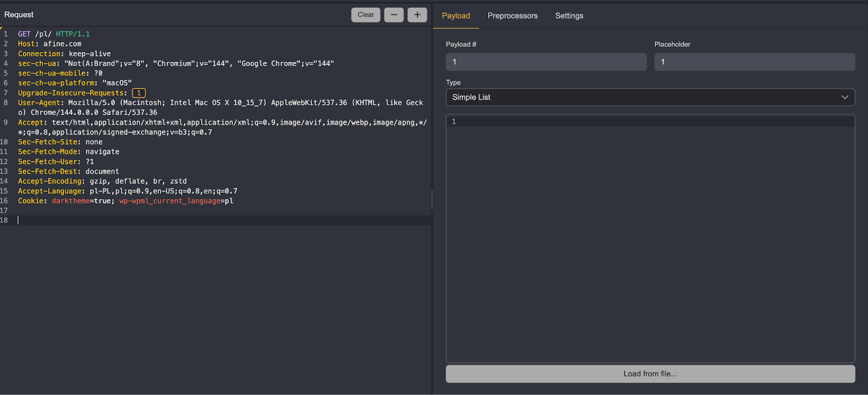
Task: Click the Accept-Language header line
Action: pyautogui.click(x=127, y=191)
